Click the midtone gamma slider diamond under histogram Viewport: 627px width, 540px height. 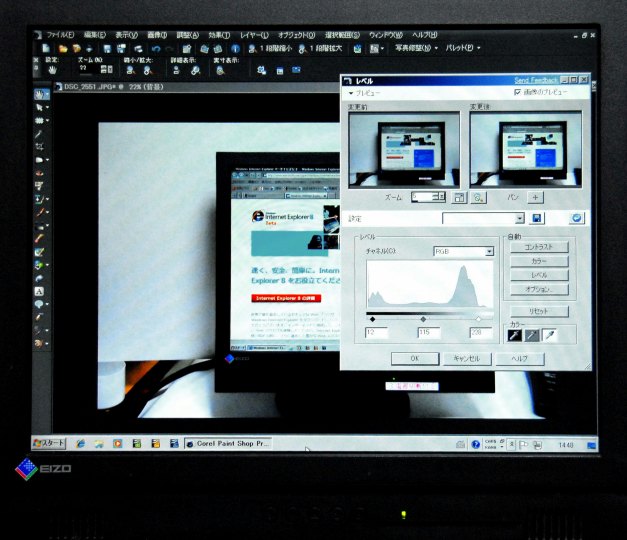pyautogui.click(x=423, y=319)
